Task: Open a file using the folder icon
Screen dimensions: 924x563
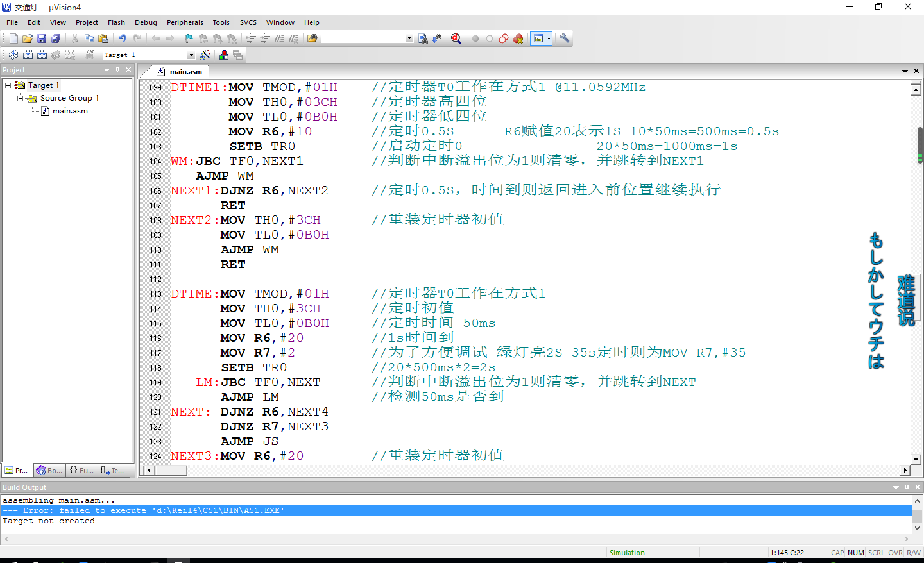Action: point(27,38)
